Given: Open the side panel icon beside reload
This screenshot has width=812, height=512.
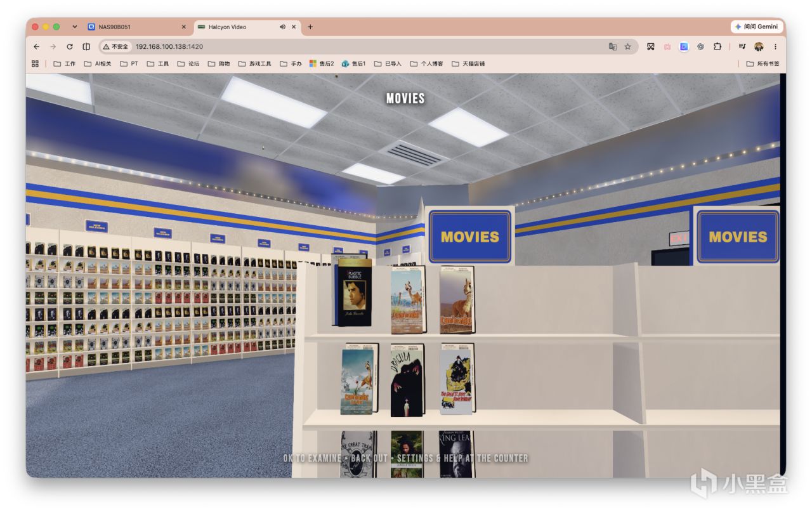Looking at the screenshot, I should pyautogui.click(x=86, y=46).
